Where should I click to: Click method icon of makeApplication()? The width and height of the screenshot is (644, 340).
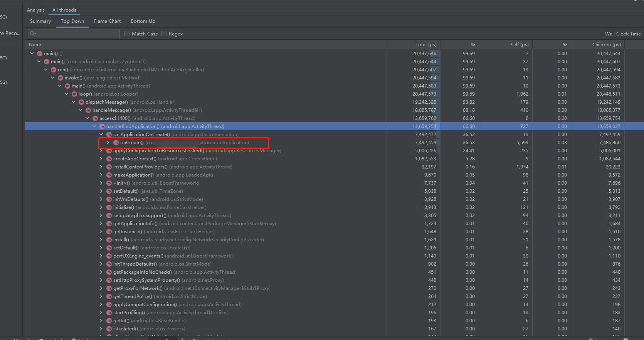[x=109, y=175]
